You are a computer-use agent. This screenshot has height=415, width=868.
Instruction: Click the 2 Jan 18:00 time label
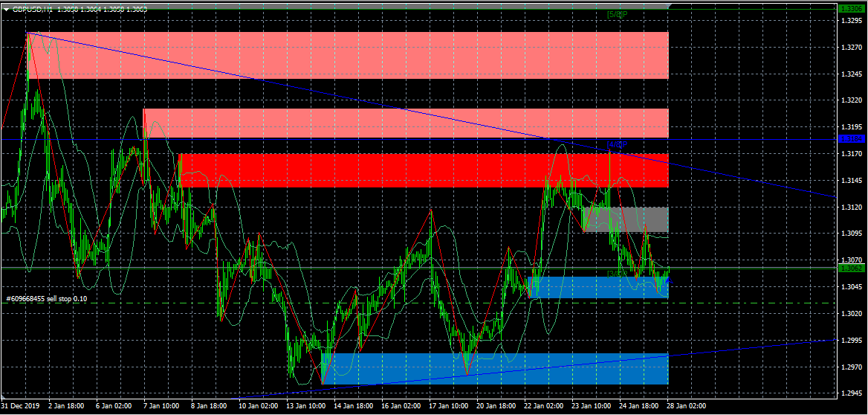(66, 405)
